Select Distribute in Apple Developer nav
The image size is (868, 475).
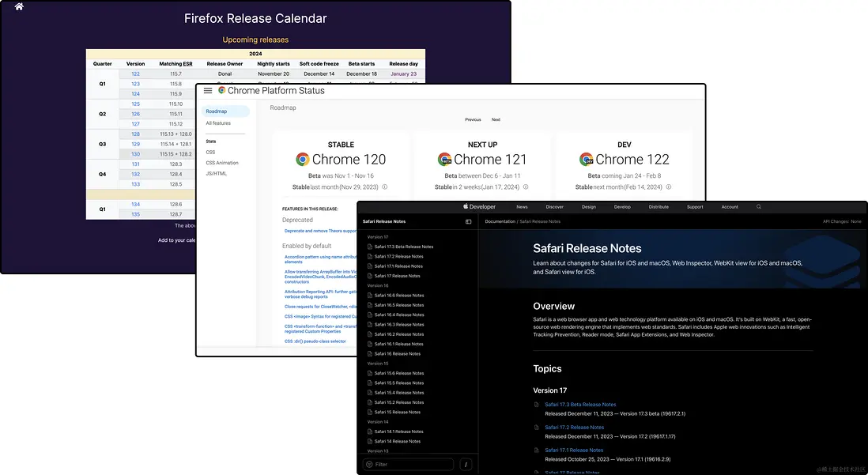[x=659, y=207]
